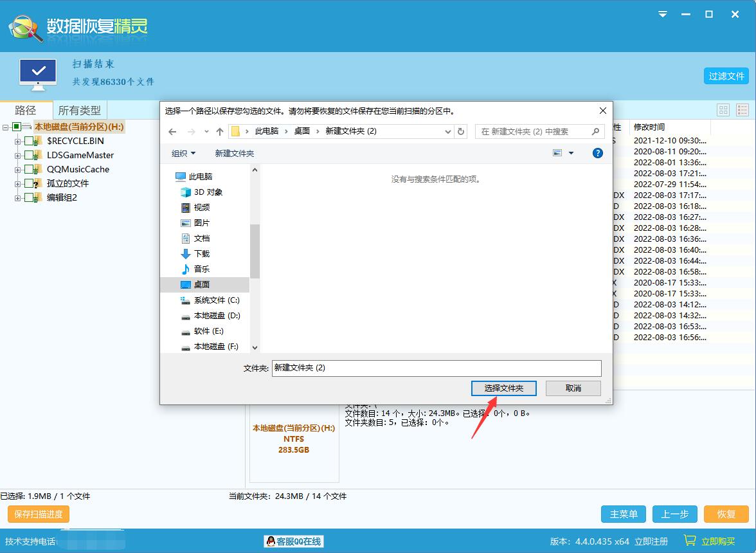
Task: Click the shopping cart purchase icon
Action: [x=690, y=541]
